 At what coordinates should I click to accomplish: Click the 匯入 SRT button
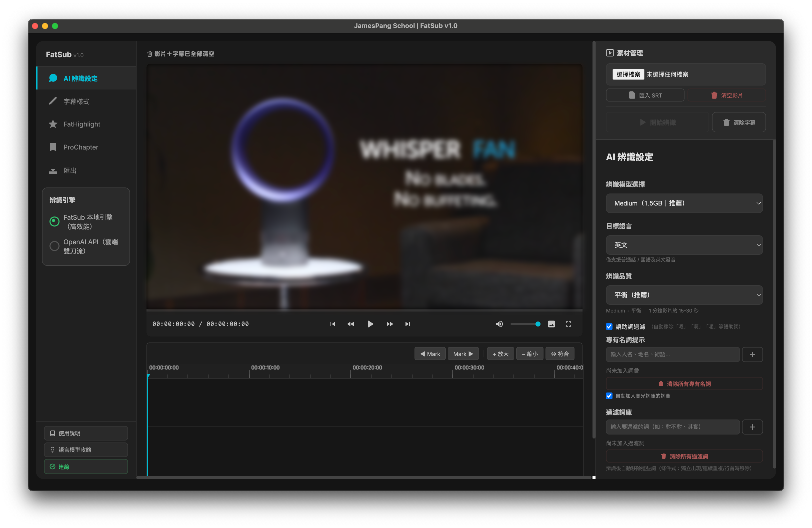(x=645, y=95)
